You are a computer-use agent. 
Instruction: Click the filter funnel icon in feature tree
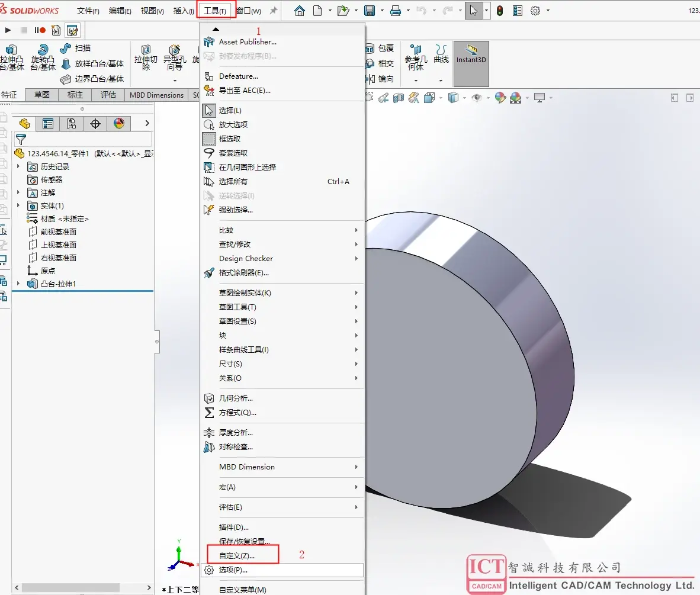coord(21,140)
